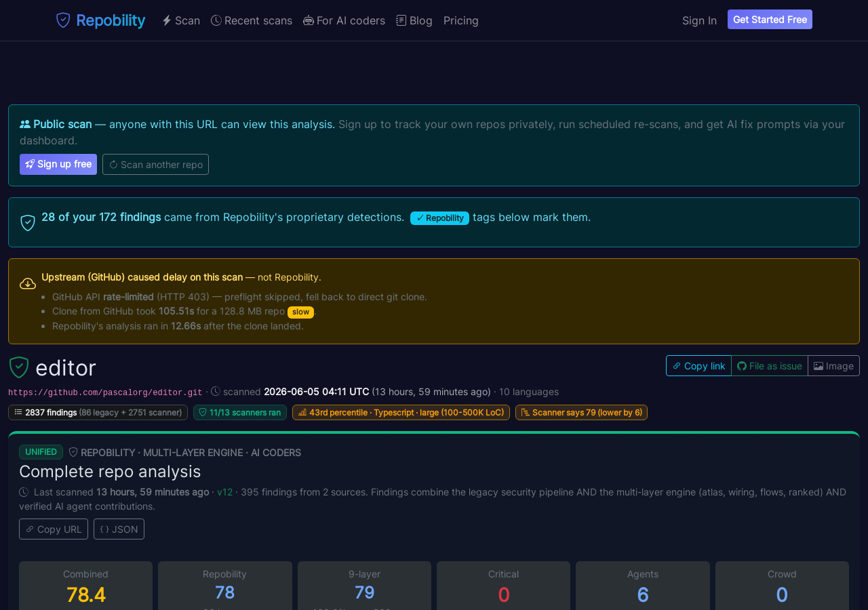
Task: Click the shield icon in scanners ran badge
Action: point(203,412)
